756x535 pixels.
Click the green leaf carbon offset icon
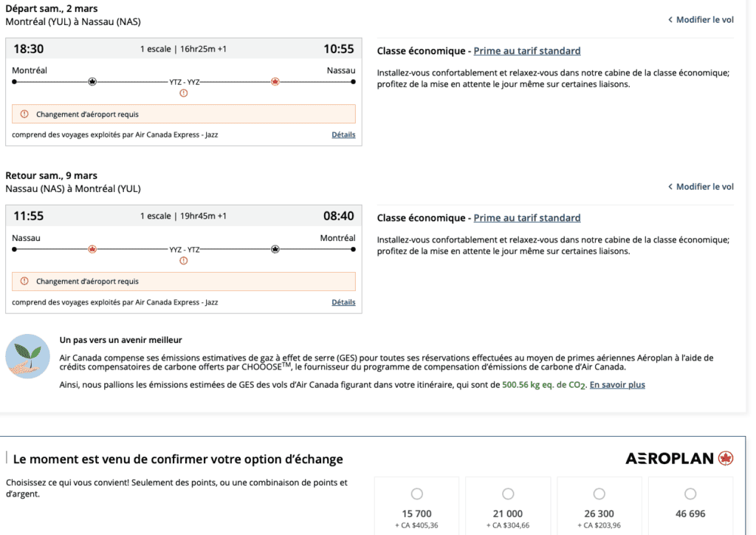[27, 357]
